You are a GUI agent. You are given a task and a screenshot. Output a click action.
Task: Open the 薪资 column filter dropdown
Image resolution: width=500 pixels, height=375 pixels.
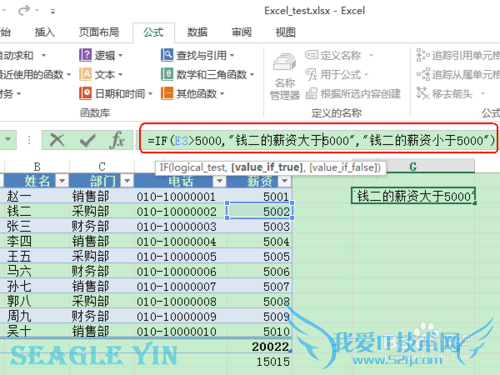(x=285, y=181)
